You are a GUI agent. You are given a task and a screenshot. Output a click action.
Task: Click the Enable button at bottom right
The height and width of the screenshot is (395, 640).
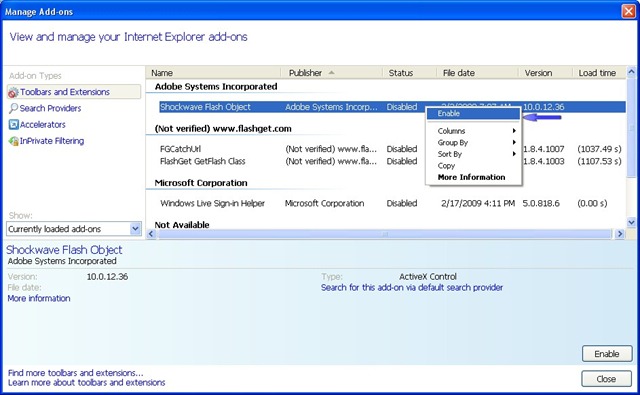click(607, 354)
